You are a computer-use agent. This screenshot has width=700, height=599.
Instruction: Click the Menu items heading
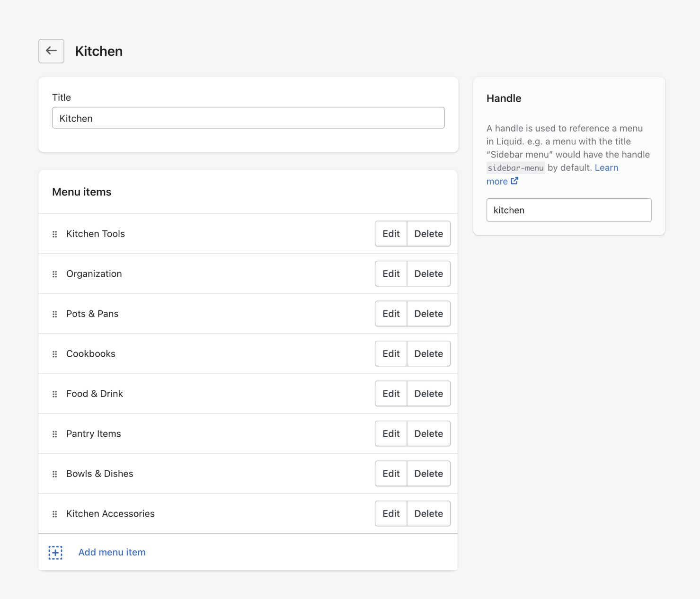(82, 192)
